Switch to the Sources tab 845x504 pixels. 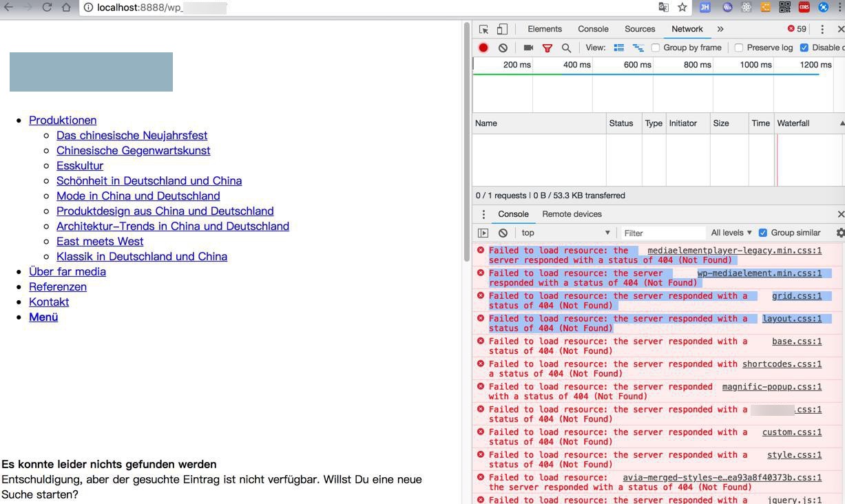[640, 29]
